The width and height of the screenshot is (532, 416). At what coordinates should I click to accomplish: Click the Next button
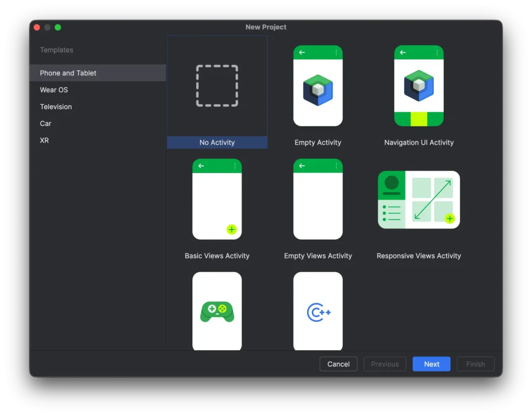pyautogui.click(x=431, y=364)
